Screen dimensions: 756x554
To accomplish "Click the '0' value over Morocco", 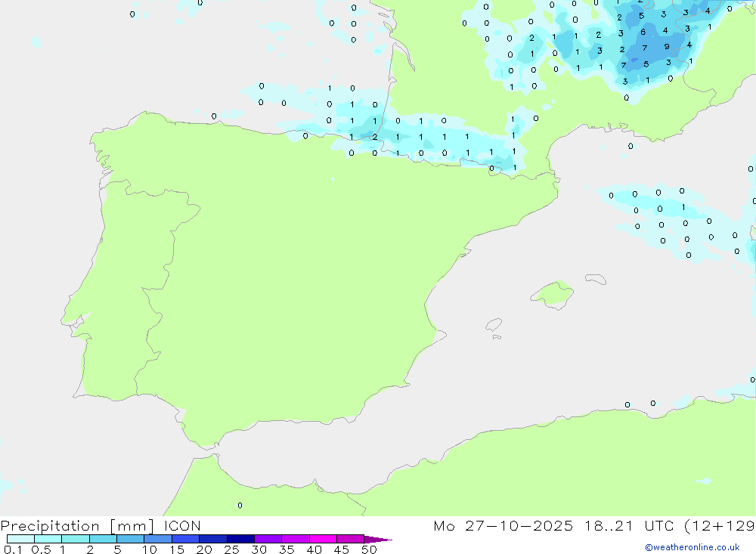I will (x=240, y=506).
